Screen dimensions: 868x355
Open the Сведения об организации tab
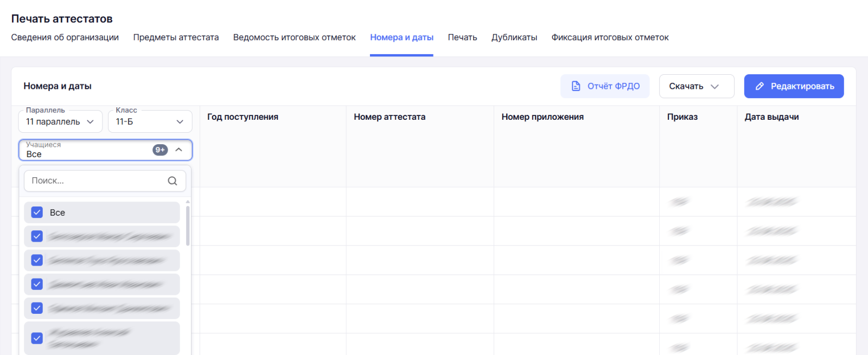pyautogui.click(x=65, y=37)
